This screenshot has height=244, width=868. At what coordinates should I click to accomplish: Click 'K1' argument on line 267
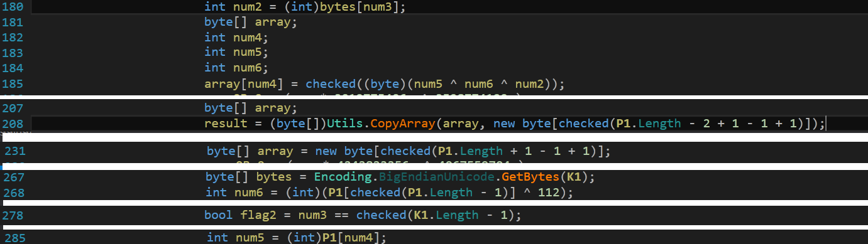click(574, 178)
